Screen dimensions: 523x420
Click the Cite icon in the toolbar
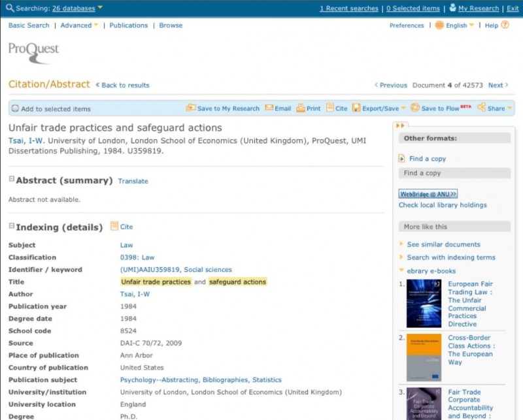[330, 107]
